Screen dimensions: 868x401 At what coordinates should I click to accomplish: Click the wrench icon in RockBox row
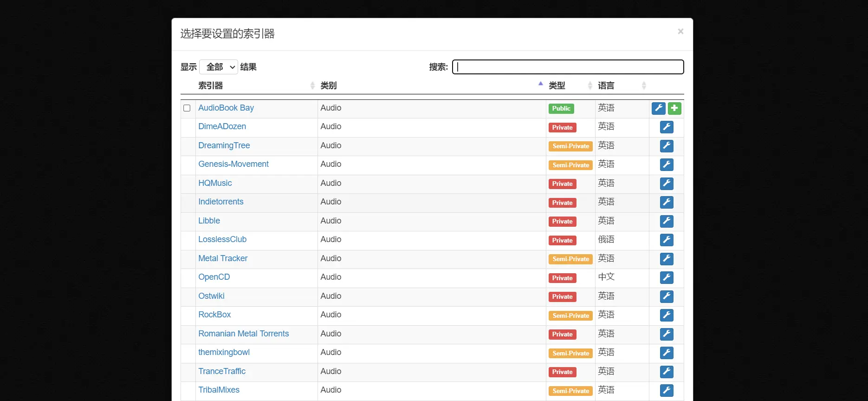point(667,315)
